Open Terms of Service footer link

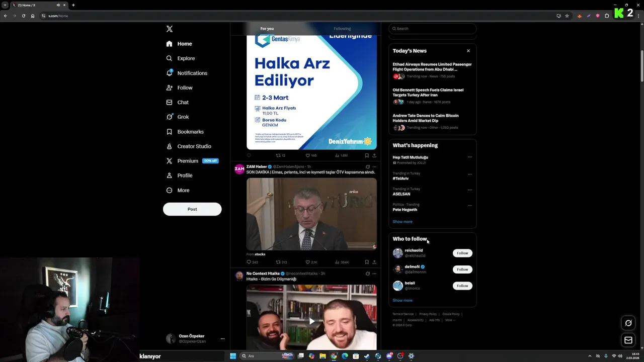403,314
